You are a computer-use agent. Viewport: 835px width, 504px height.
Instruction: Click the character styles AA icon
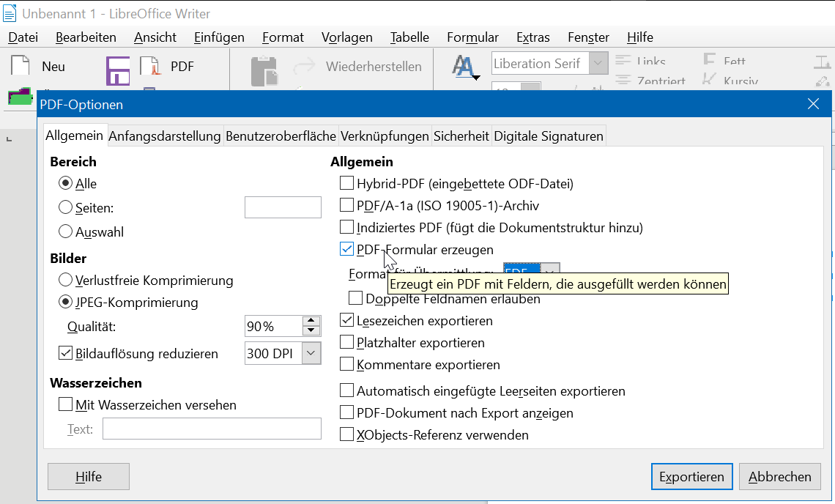pyautogui.click(x=462, y=67)
